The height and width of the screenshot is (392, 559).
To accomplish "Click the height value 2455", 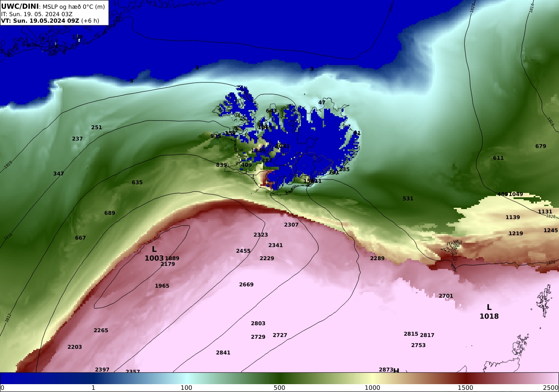I will point(243,251).
